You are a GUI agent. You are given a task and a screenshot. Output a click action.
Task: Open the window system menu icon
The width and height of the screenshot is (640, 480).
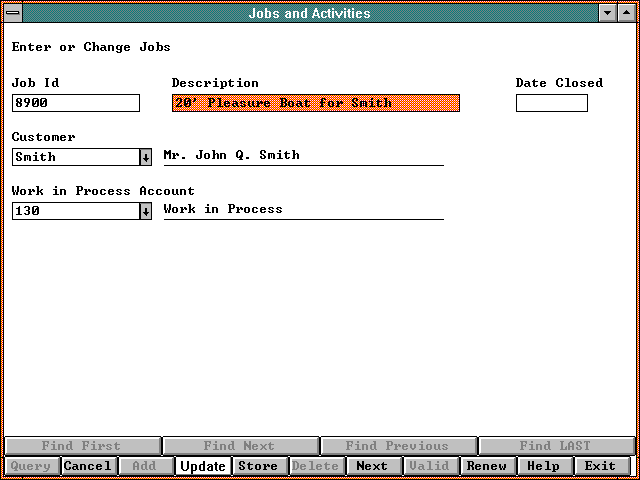(12, 14)
